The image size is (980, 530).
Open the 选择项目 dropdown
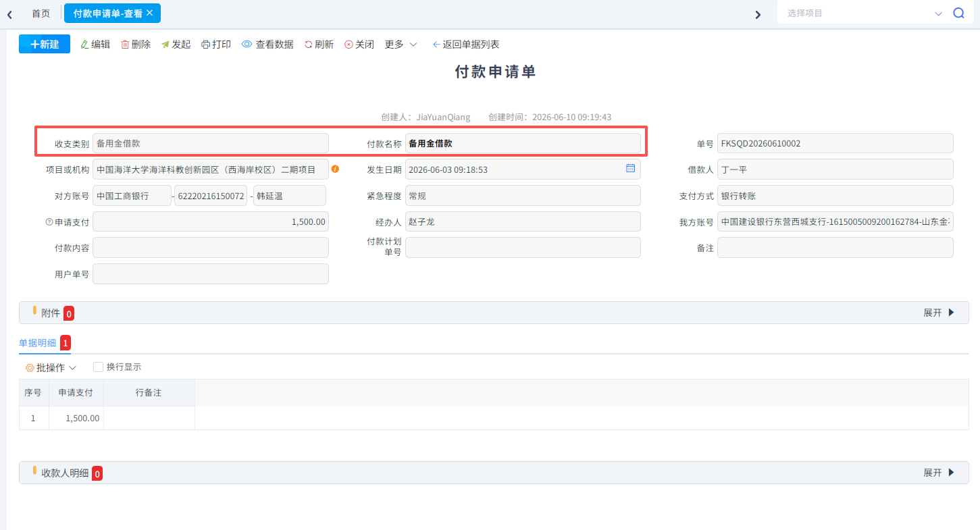click(866, 13)
